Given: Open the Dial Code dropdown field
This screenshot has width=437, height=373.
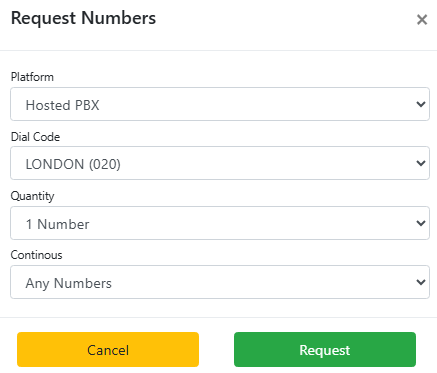Looking at the screenshot, I should (220, 163).
